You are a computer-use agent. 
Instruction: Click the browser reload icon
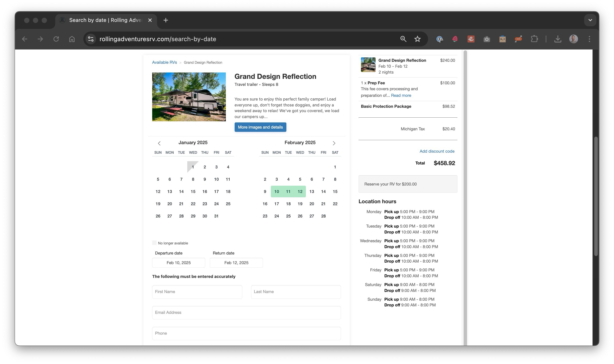click(56, 39)
